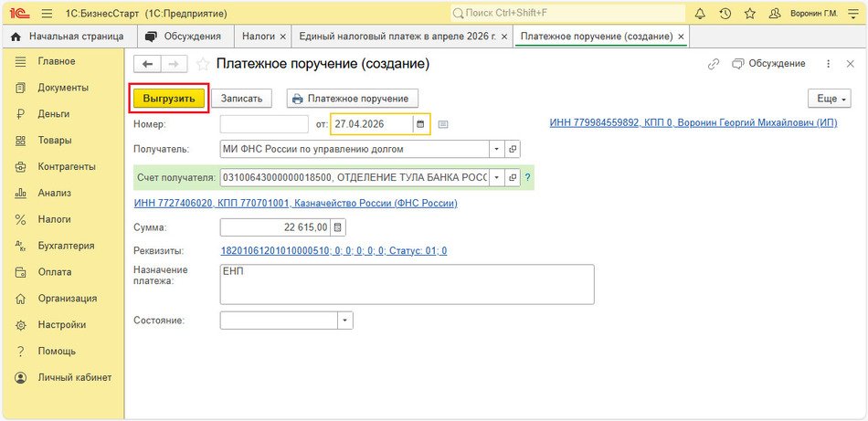Close the payment order form
Image resolution: width=868 pixels, height=421 pixels.
coord(851,64)
